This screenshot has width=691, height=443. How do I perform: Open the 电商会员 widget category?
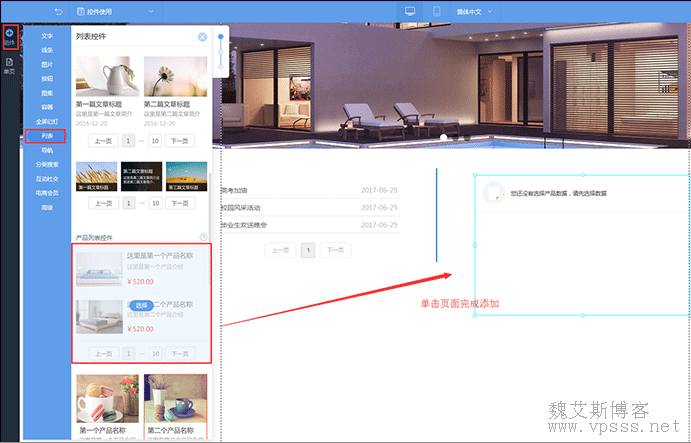click(x=47, y=192)
